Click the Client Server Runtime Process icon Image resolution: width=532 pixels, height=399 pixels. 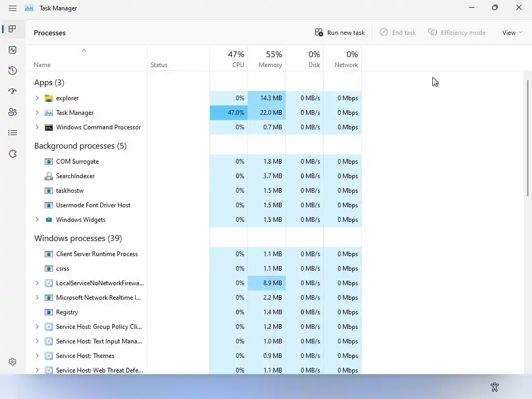[49, 254]
